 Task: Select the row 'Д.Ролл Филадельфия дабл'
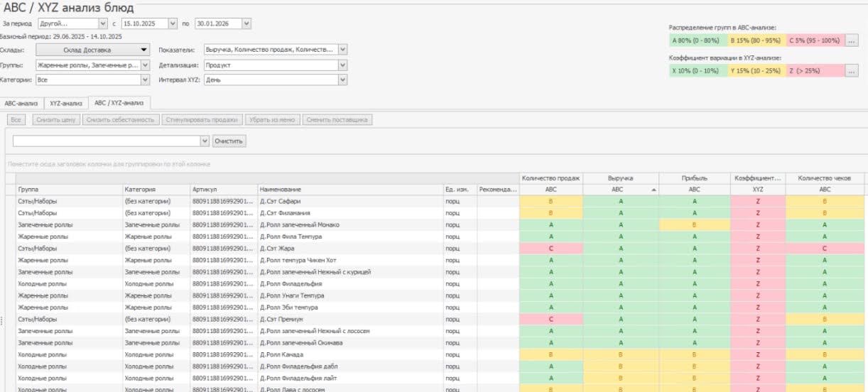tap(439, 366)
